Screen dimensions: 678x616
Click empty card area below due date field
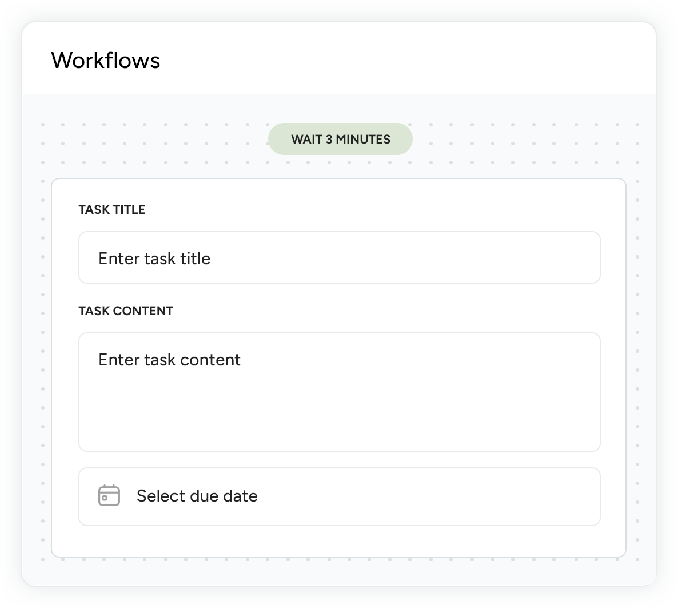pos(339,541)
